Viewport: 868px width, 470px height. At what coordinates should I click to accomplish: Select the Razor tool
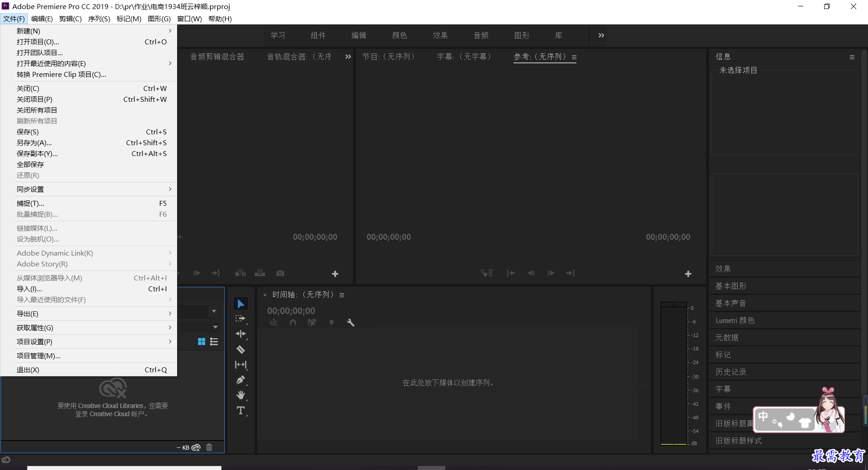pos(241,349)
